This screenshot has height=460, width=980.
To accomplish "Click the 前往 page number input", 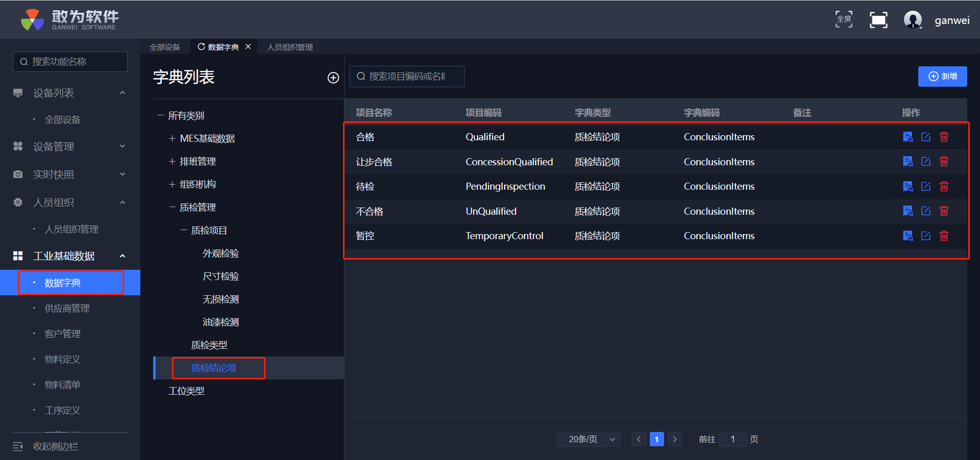I will tap(732, 439).
